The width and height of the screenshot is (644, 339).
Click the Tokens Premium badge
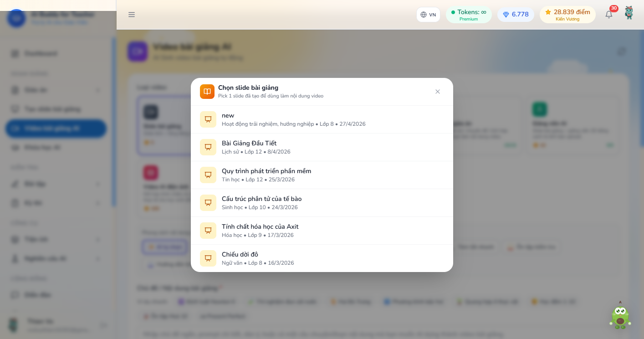(469, 15)
